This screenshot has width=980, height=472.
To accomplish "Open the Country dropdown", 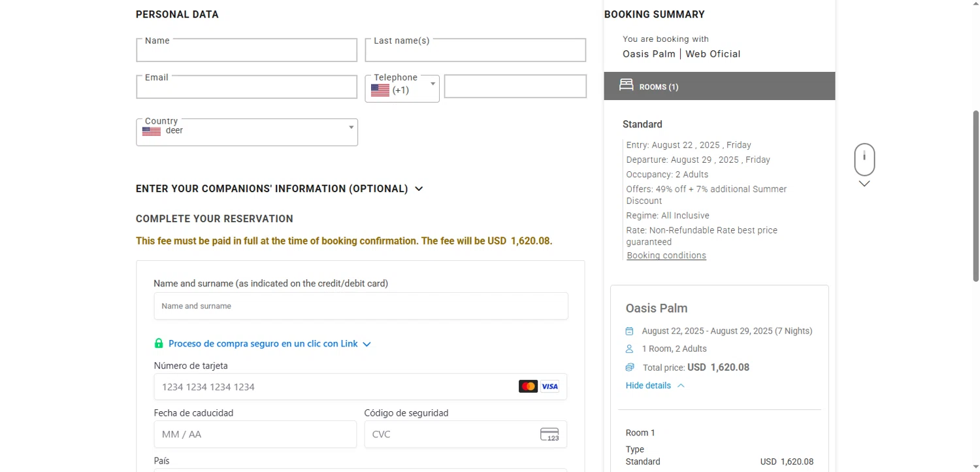I will coord(247,132).
